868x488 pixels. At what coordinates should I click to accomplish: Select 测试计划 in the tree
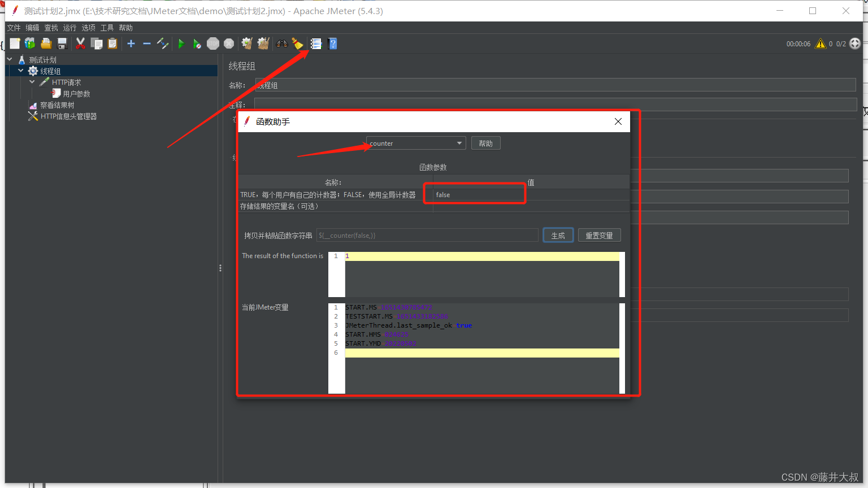pos(42,60)
